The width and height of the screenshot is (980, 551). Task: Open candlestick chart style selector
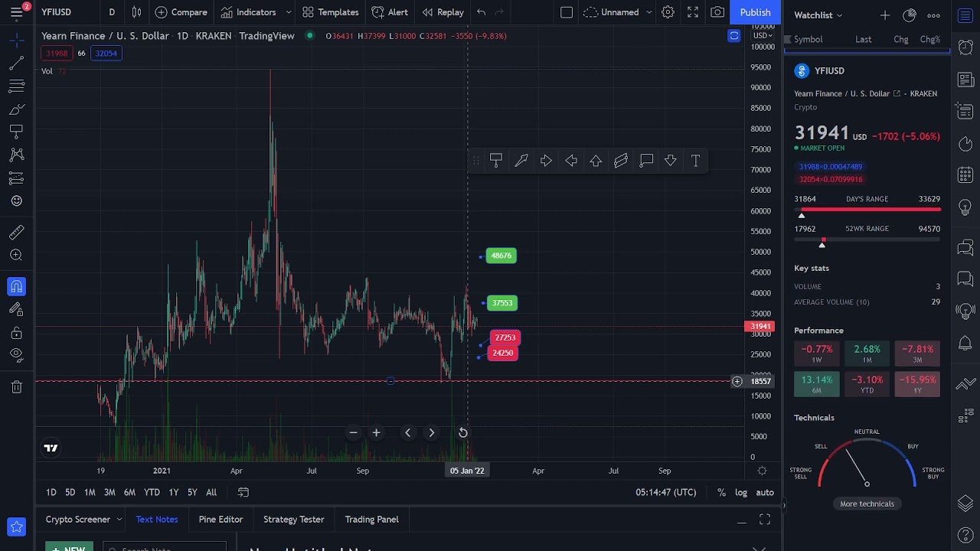tap(136, 12)
